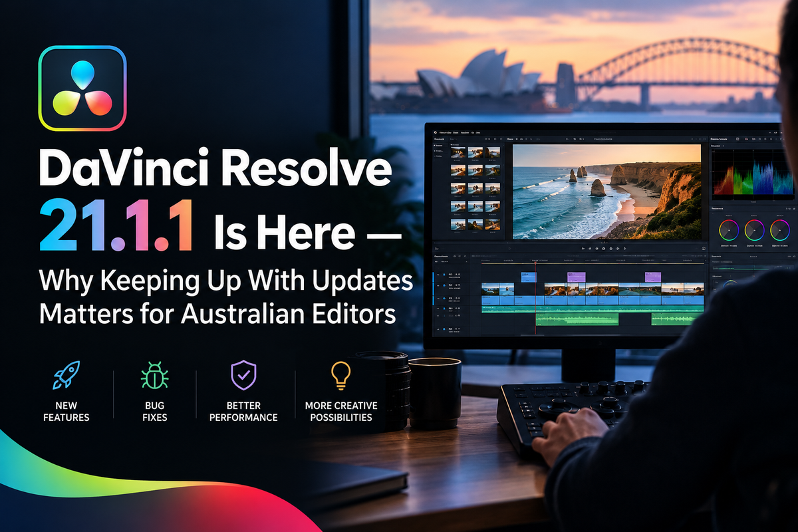Click the red playhead in the timeline
Image resolution: width=798 pixels, height=532 pixels.
[x=535, y=299]
